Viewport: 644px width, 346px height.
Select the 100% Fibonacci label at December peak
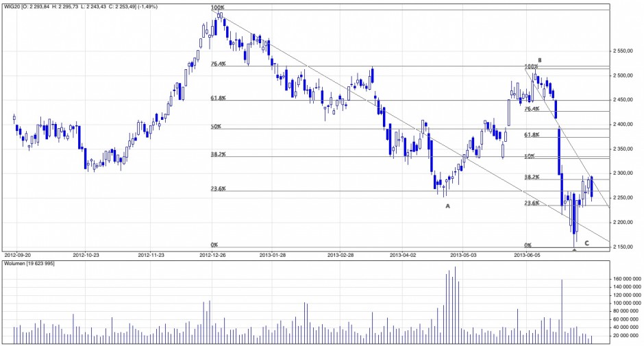point(217,8)
